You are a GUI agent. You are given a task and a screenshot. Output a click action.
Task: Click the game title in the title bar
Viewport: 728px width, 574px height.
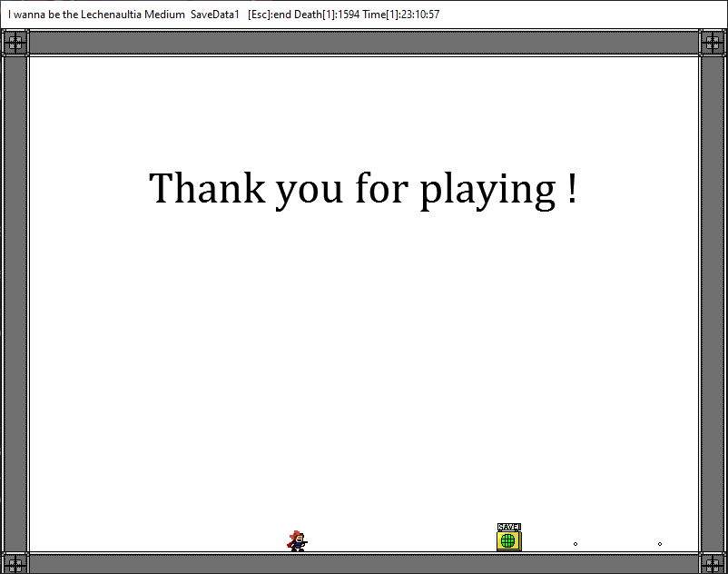pos(96,15)
